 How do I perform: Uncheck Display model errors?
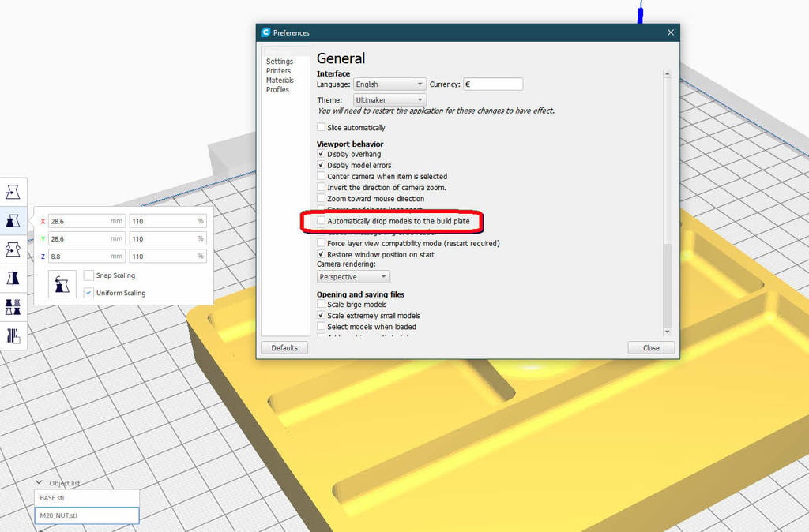pos(321,165)
